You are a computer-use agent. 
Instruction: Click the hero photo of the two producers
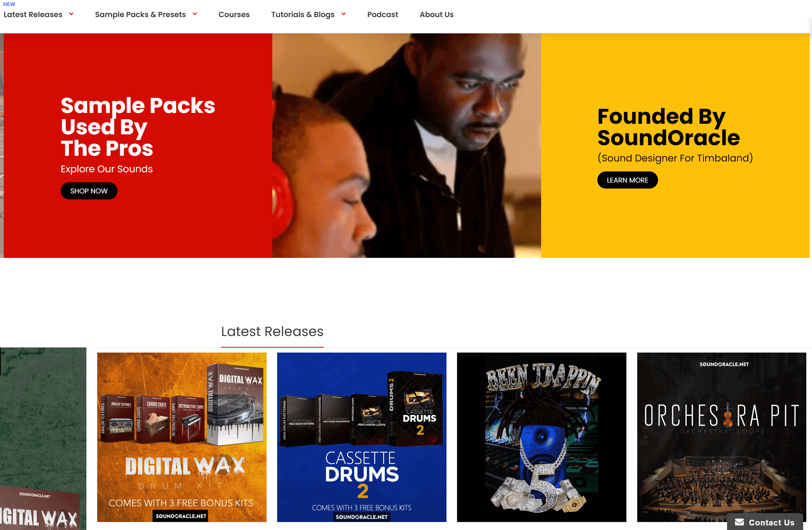click(x=406, y=145)
